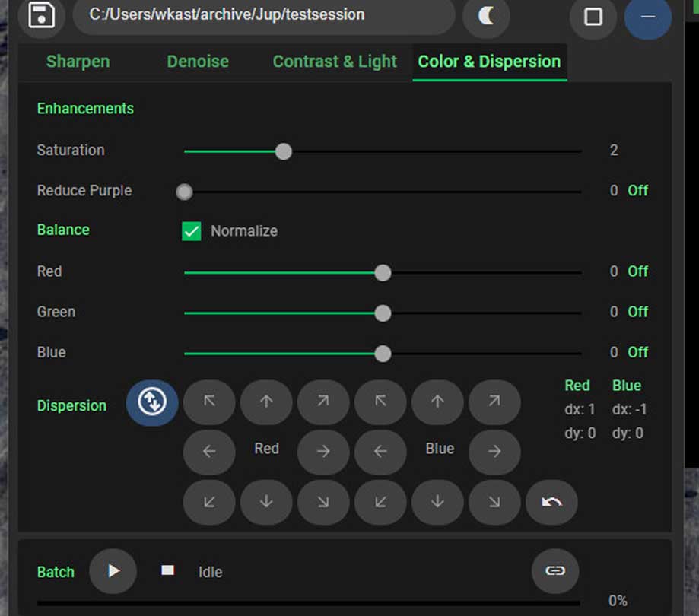Image resolution: width=699 pixels, height=616 pixels.
Task: Shift the Blue channel left
Action: (380, 452)
